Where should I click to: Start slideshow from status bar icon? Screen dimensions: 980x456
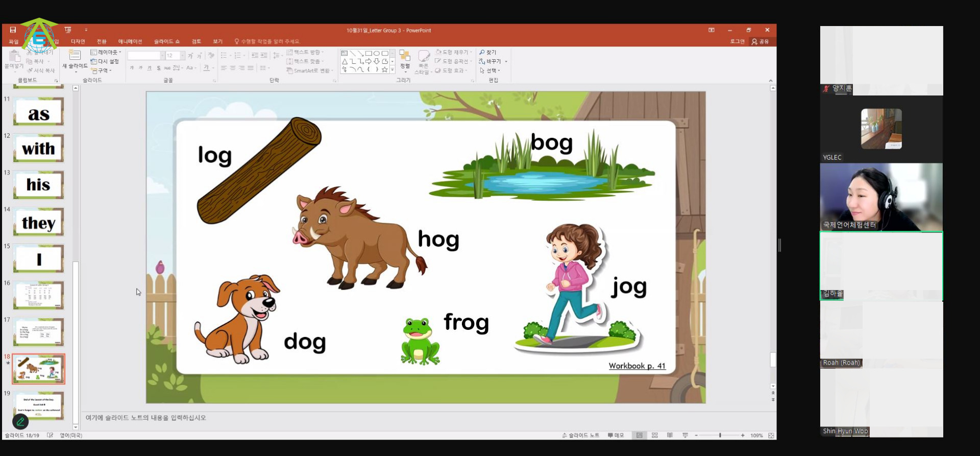pos(685,436)
